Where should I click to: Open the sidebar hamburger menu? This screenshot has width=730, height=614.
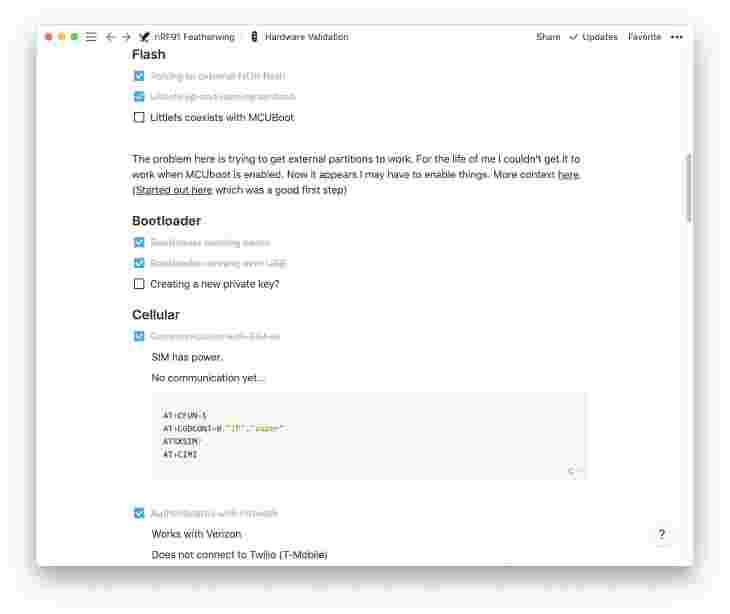click(91, 37)
